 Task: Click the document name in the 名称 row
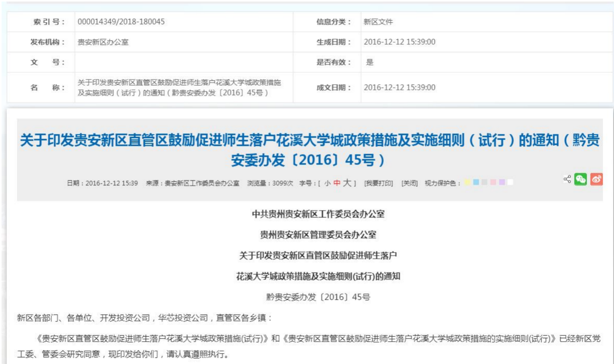tap(179, 88)
